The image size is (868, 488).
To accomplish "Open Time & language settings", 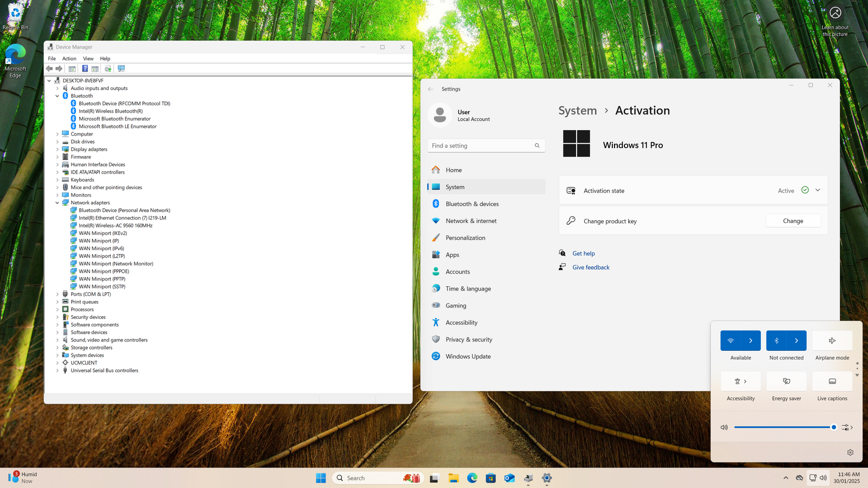I will coord(487,288).
